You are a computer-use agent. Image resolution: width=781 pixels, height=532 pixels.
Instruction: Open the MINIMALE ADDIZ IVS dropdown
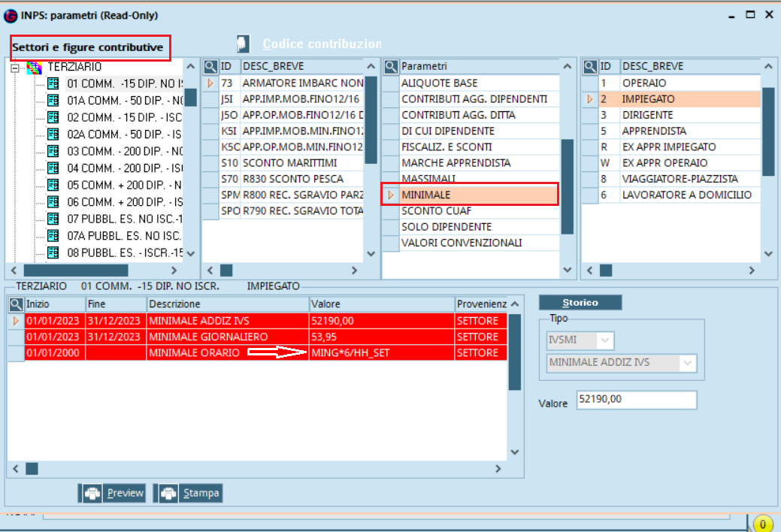[x=688, y=363]
